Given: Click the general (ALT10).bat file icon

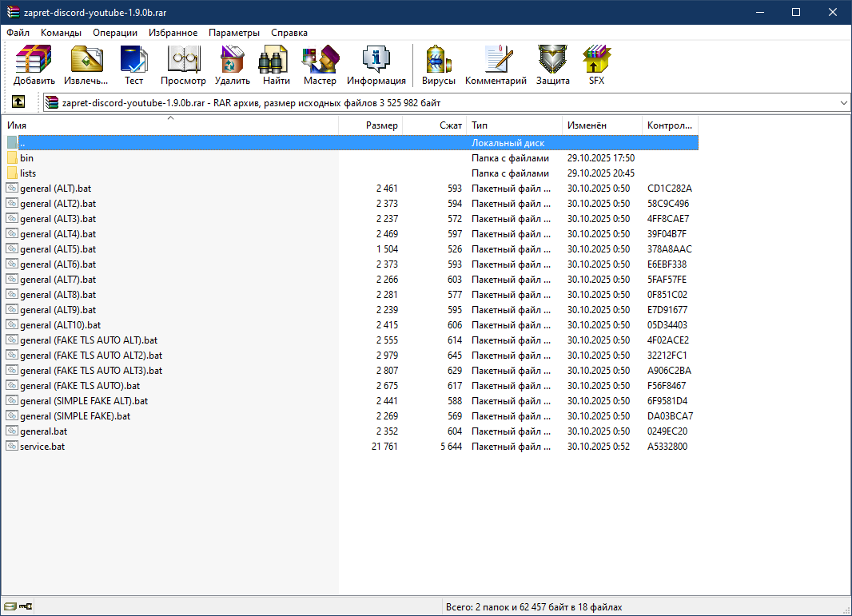Looking at the screenshot, I should pos(12,325).
